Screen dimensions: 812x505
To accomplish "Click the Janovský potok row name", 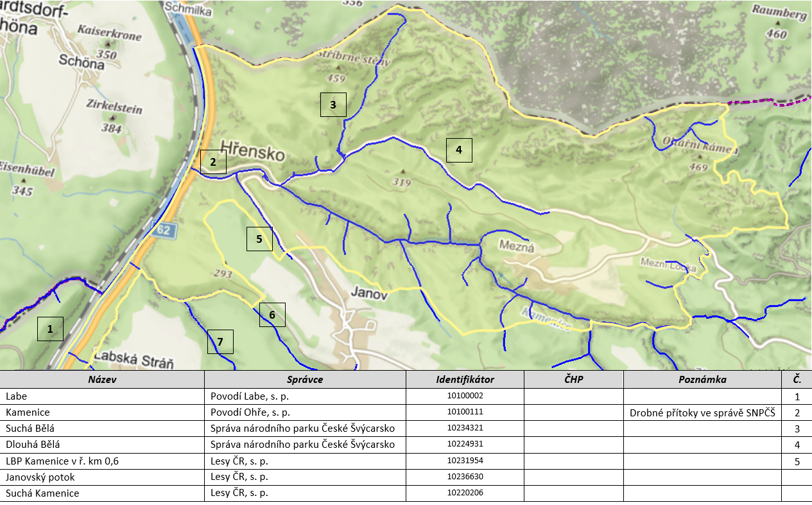I will pyautogui.click(x=40, y=477).
